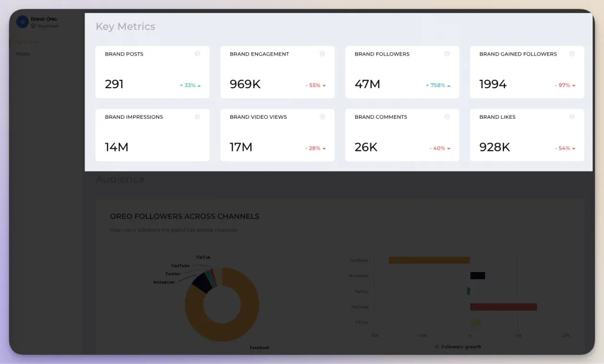Click the - 55% change on Brand Engagement

tap(315, 85)
